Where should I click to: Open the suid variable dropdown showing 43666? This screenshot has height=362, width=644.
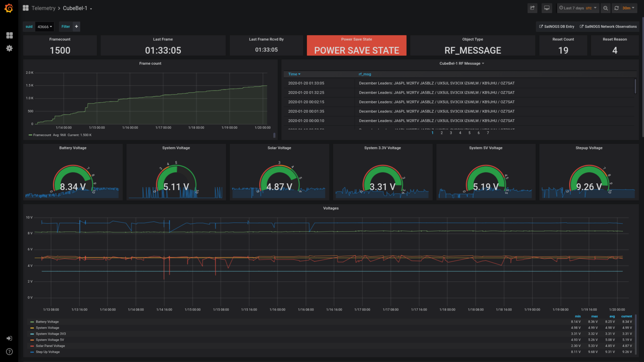pyautogui.click(x=44, y=27)
